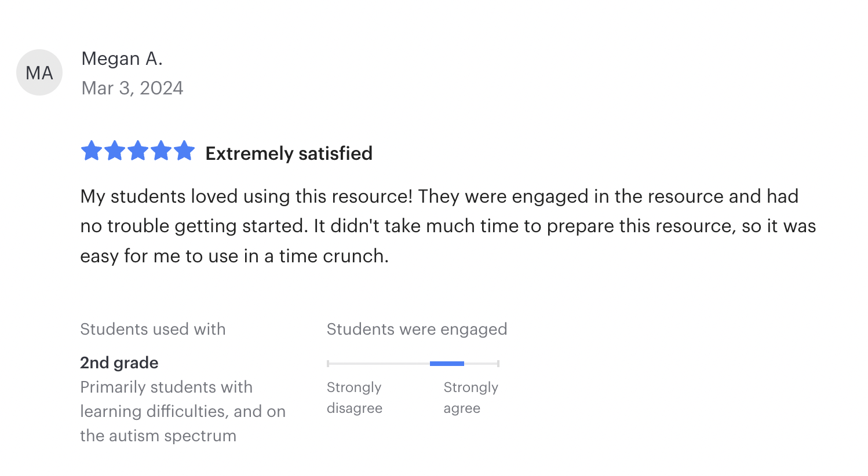The width and height of the screenshot is (868, 476).
Task: Select the middle (third) rating star
Action: 138,151
